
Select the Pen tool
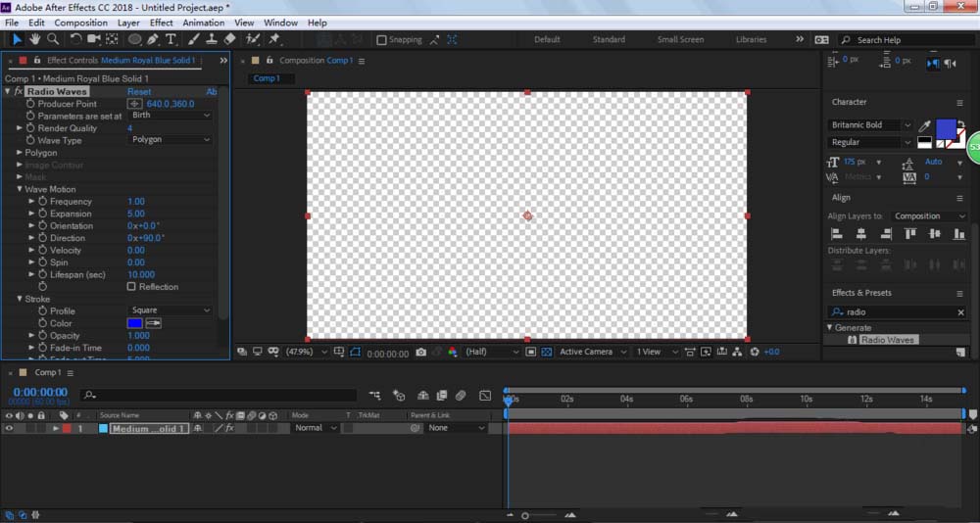point(153,39)
